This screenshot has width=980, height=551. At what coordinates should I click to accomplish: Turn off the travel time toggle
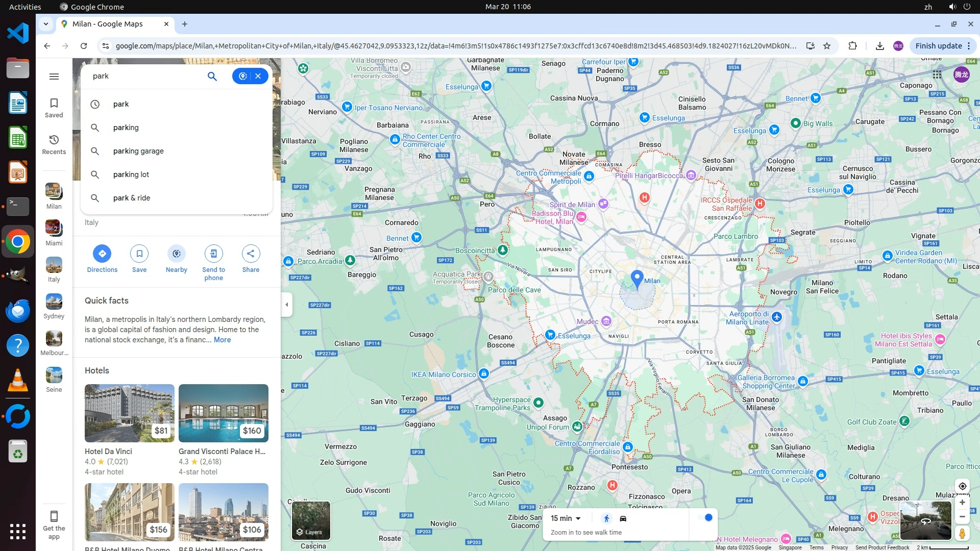pyautogui.click(x=706, y=518)
